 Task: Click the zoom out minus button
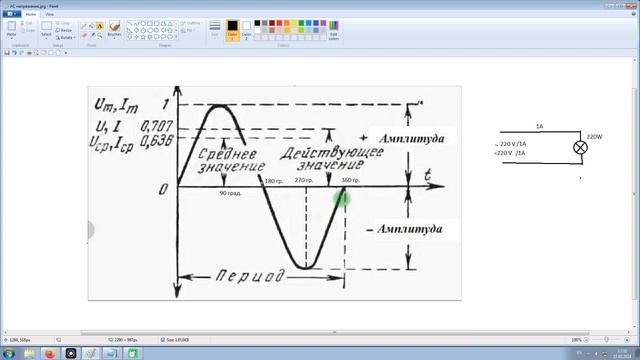(x=586, y=340)
